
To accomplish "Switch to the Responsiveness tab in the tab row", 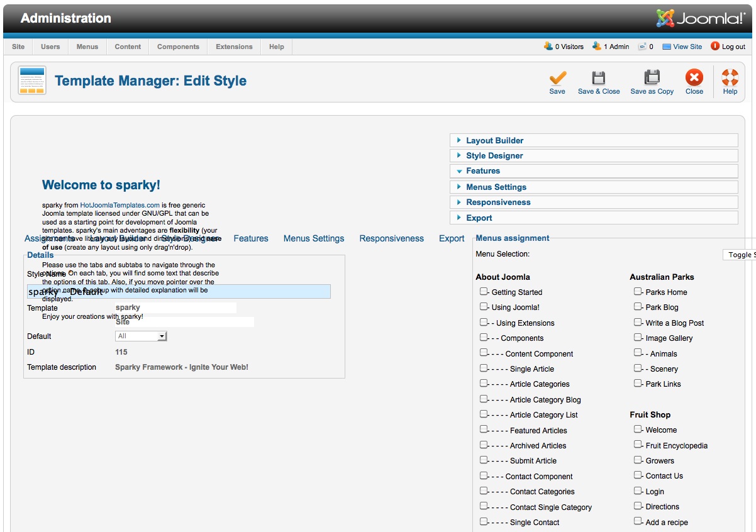I will pyautogui.click(x=392, y=238).
